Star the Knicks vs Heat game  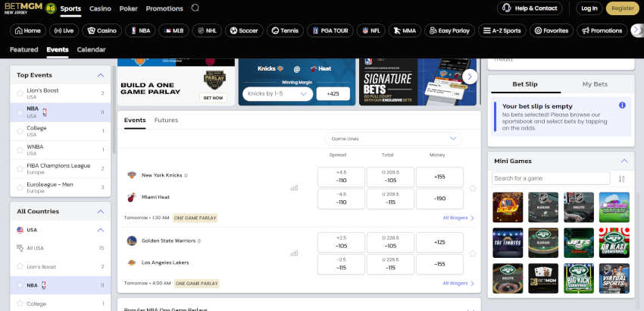(x=473, y=188)
